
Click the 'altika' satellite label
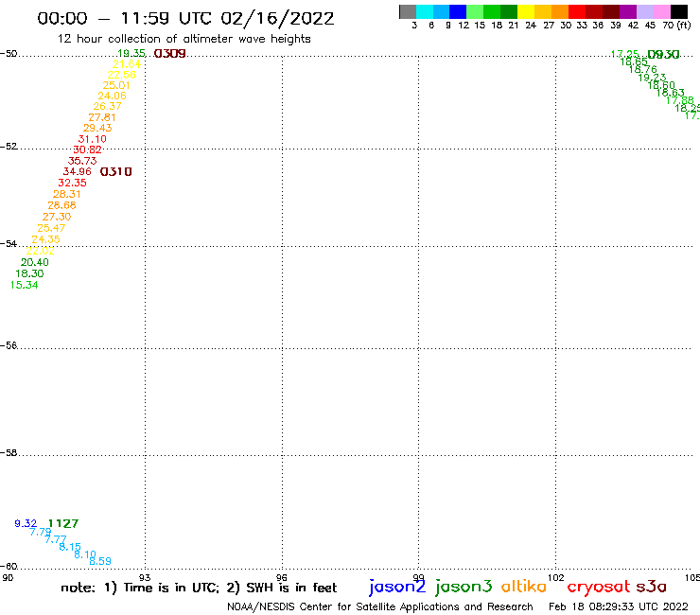click(524, 587)
